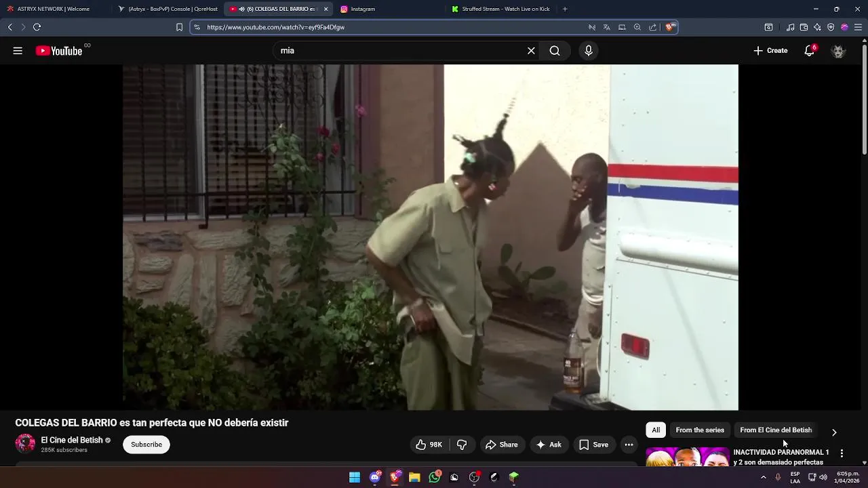The width and height of the screenshot is (868, 488).
Task: Click the share icon in address bar
Action: pyautogui.click(x=652, y=27)
